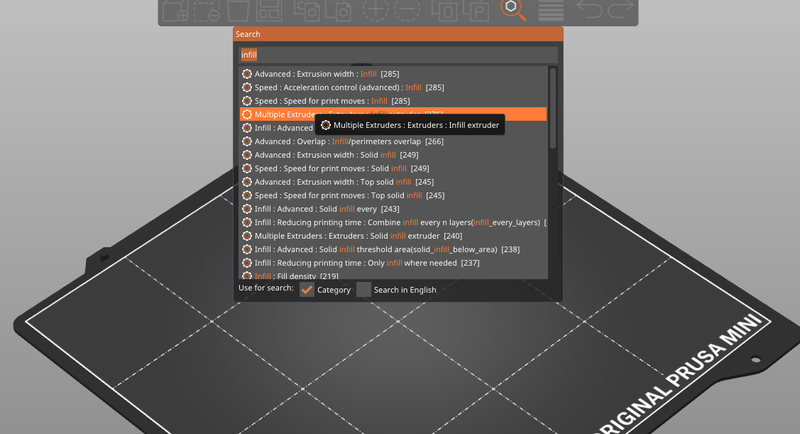Click the Add instance (plus circle) icon
The width and height of the screenshot is (800, 434).
coord(376,12)
